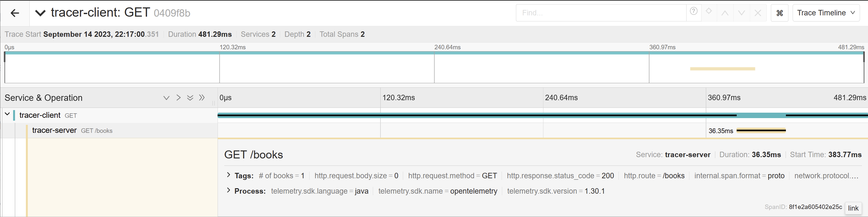Go to next search result with down arrow

[741, 13]
